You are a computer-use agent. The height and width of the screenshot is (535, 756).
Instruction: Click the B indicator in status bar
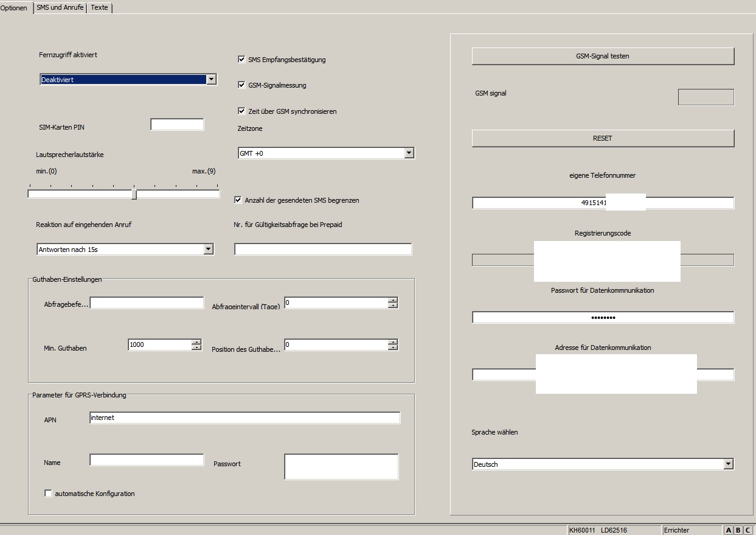(738, 530)
